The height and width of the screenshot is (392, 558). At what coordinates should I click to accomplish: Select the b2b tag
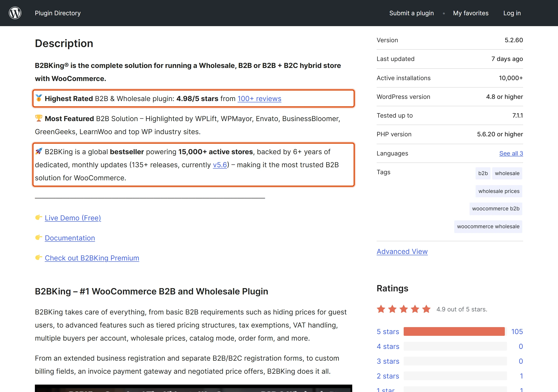pos(483,173)
